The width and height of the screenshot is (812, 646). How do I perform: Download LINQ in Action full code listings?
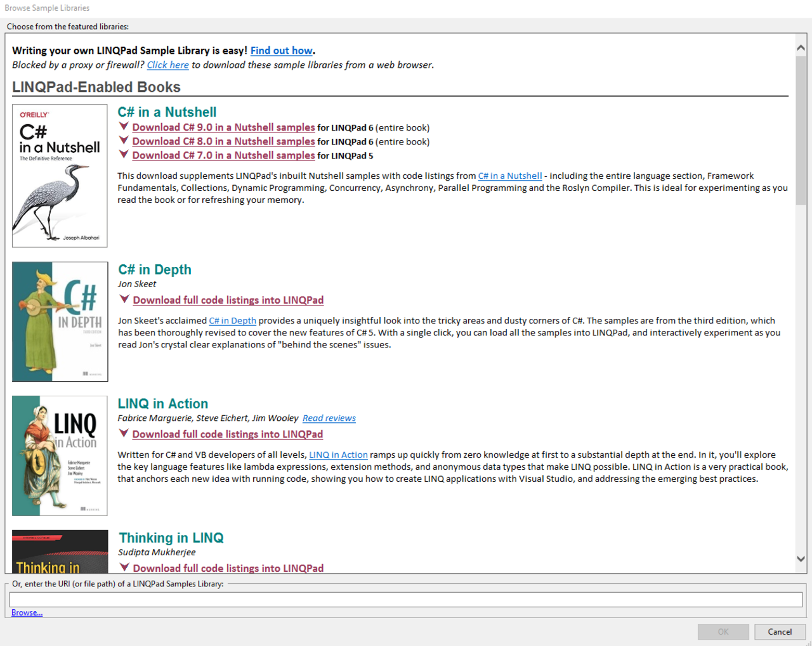coord(228,434)
